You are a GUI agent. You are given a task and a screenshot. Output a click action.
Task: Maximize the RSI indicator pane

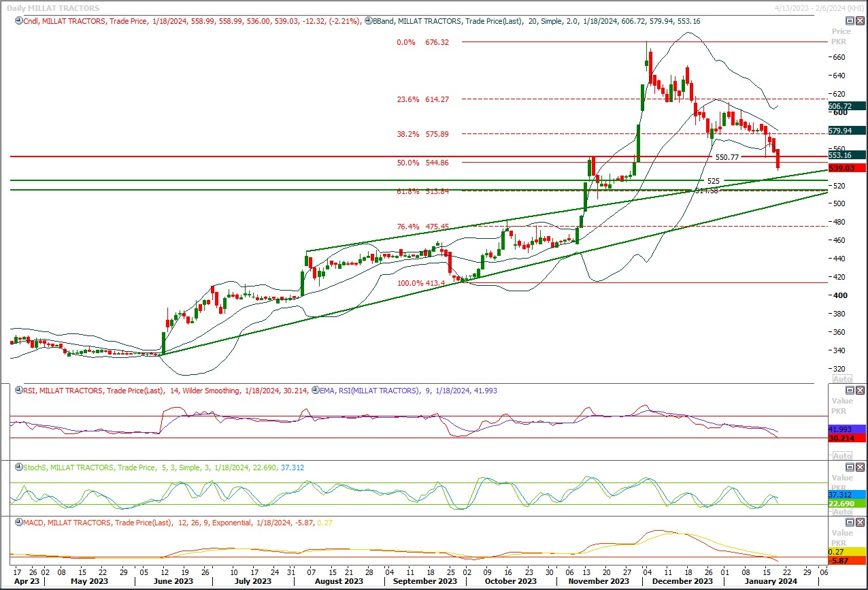pyautogui.click(x=850, y=390)
